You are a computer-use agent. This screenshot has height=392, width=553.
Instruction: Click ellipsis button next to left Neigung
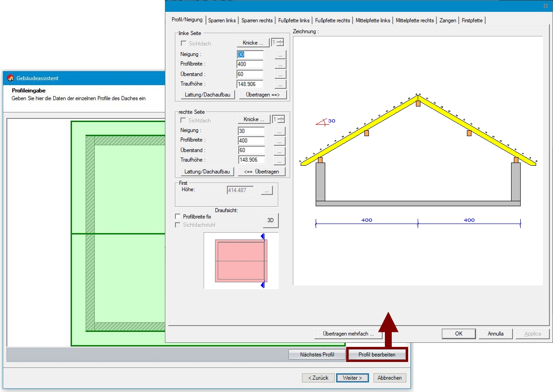[280, 55]
